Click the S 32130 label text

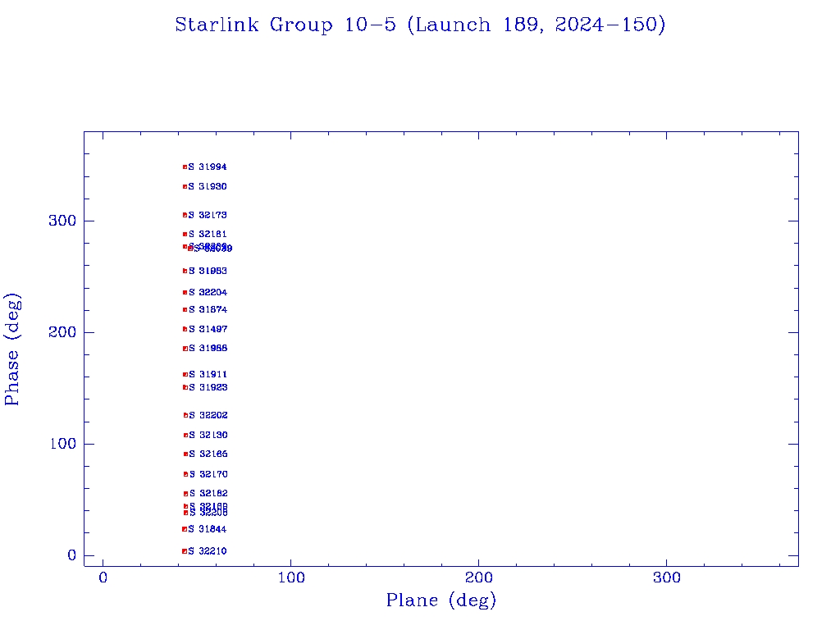208,436
